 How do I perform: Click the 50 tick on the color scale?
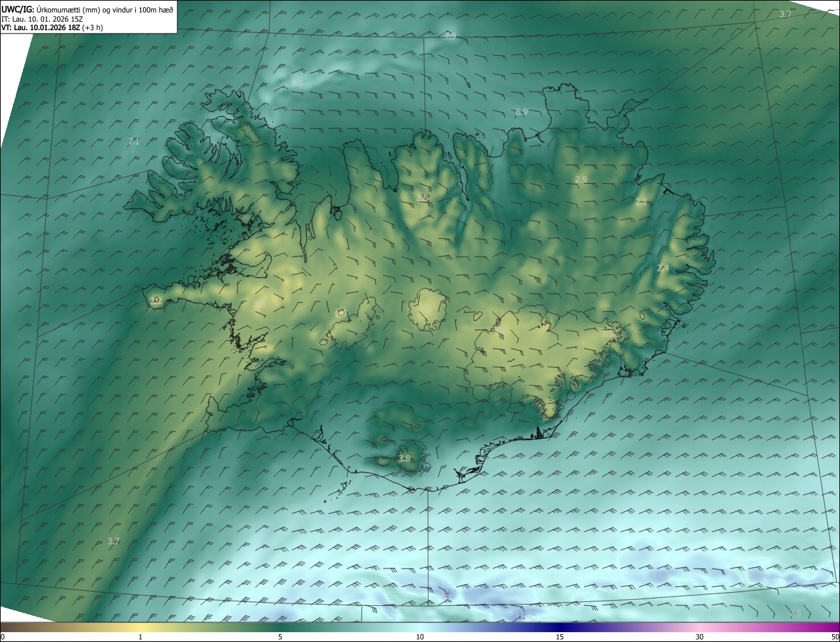point(835,637)
